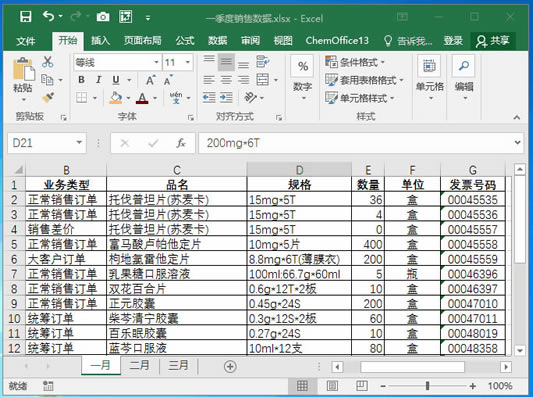Open the undo history dropdown arrow

(x=61, y=16)
